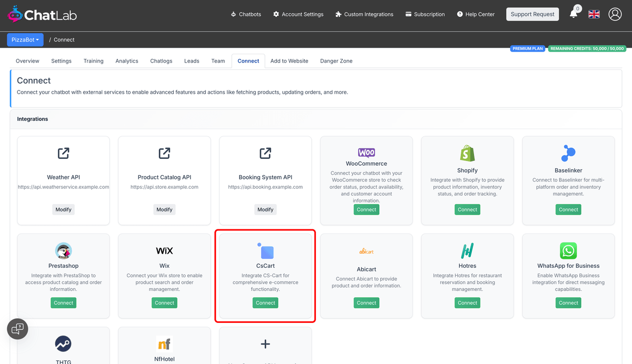632x364 pixels.
Task: Change language via the British flag selector
Action: [594, 14]
